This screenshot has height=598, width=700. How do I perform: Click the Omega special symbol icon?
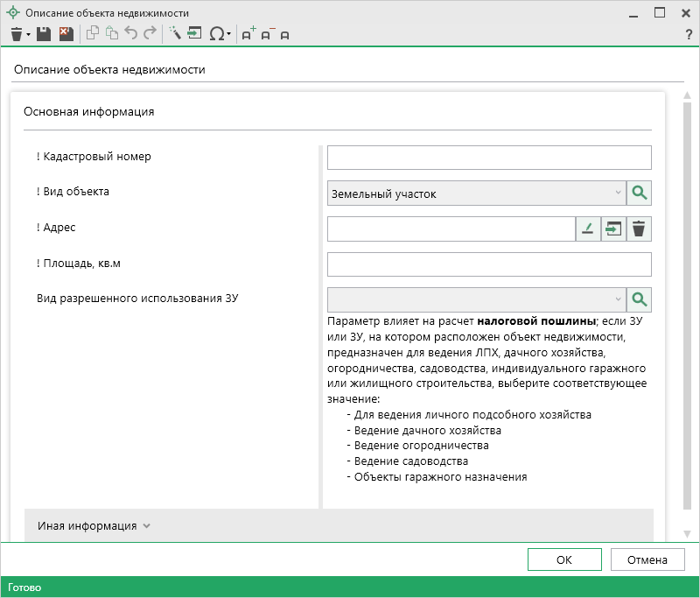coord(216,33)
